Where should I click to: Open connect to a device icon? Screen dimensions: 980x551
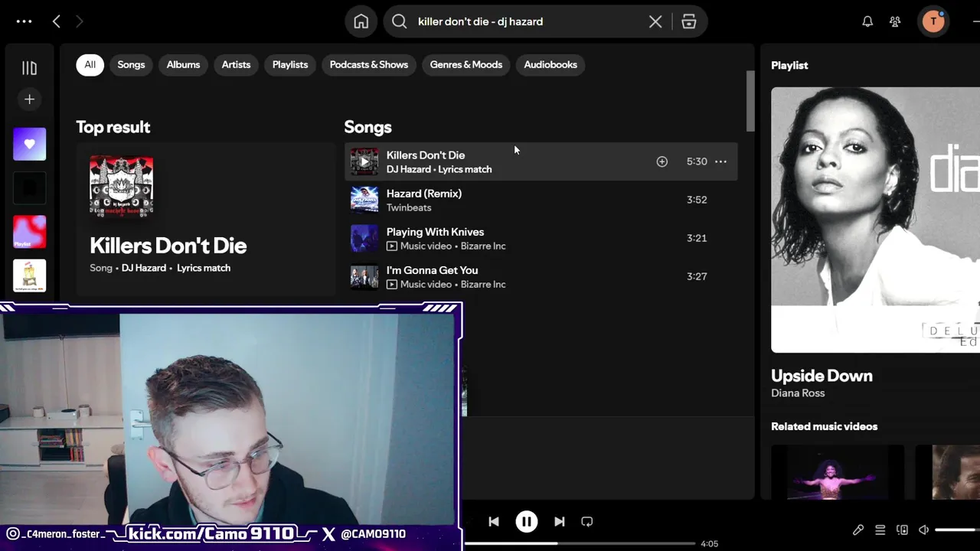pos(903,530)
